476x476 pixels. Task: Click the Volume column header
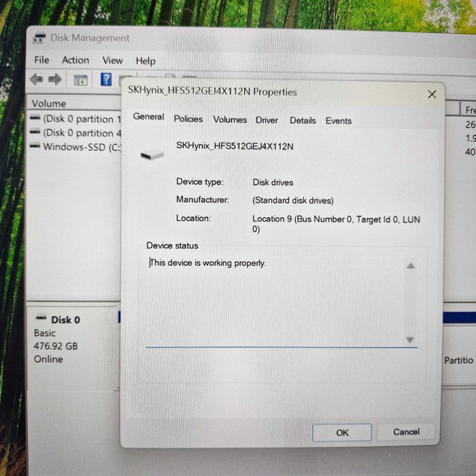(75, 103)
